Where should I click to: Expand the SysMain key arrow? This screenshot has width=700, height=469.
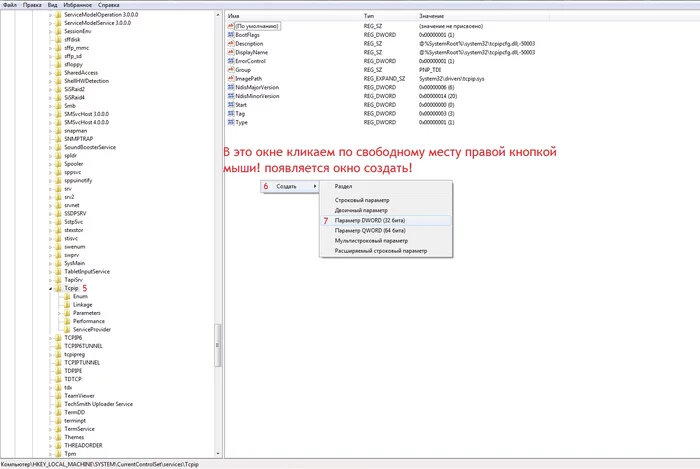pos(50,263)
